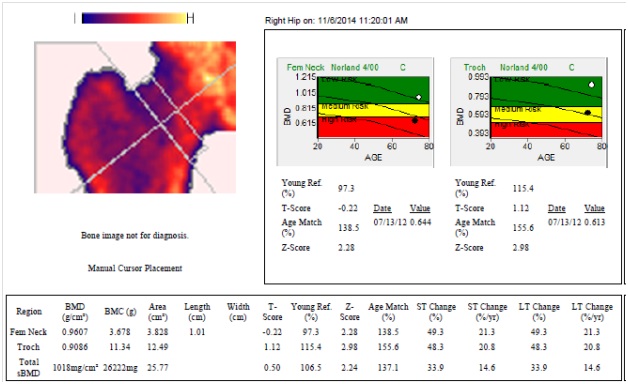This screenshot has height=384, width=628.
Task: Click the BMD column header in table
Action: (x=75, y=312)
